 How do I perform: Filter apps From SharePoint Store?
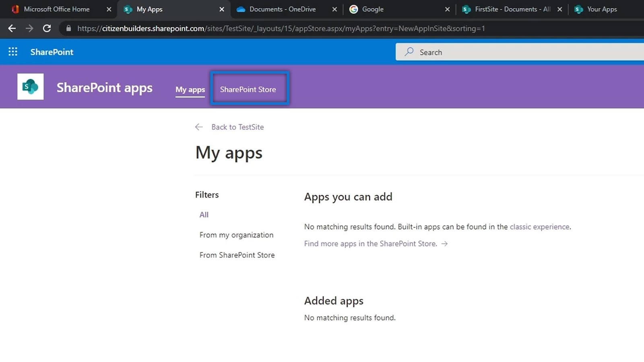[x=237, y=255]
